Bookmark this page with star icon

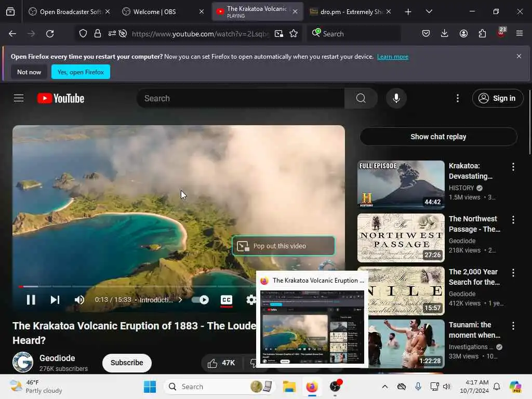click(x=294, y=34)
